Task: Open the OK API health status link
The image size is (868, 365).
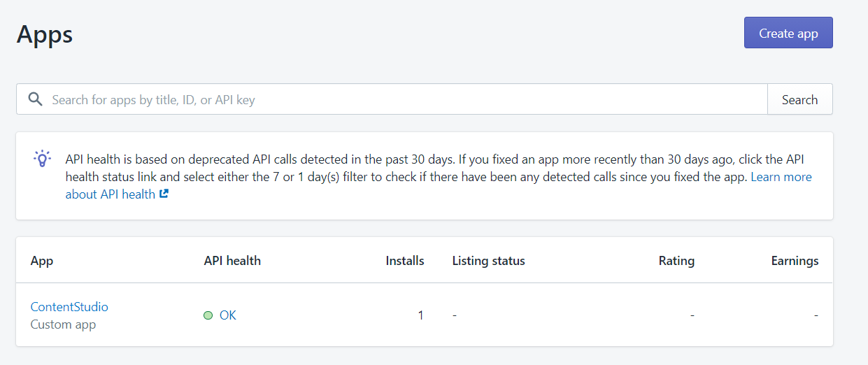Action: click(228, 315)
